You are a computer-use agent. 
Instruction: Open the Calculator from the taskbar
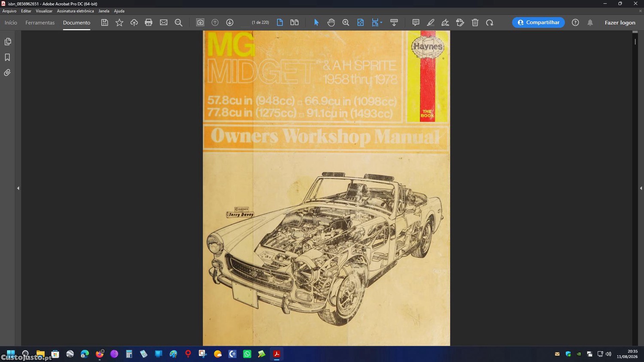point(129,354)
